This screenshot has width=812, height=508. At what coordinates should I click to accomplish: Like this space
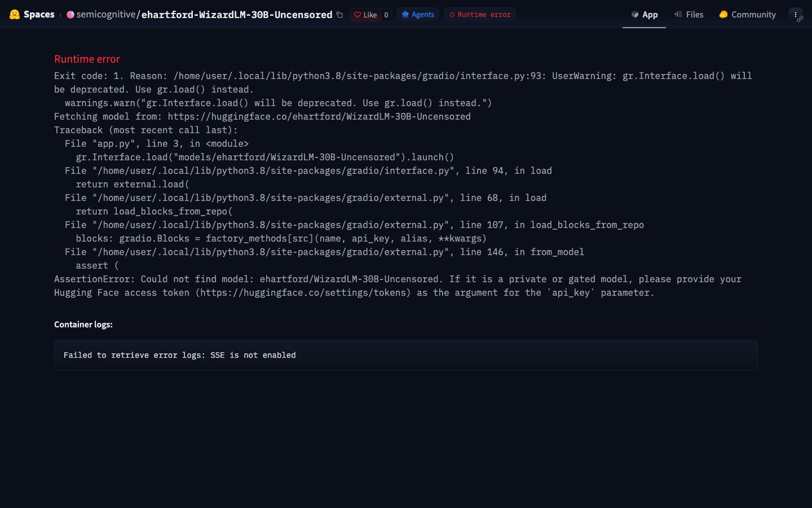point(365,15)
